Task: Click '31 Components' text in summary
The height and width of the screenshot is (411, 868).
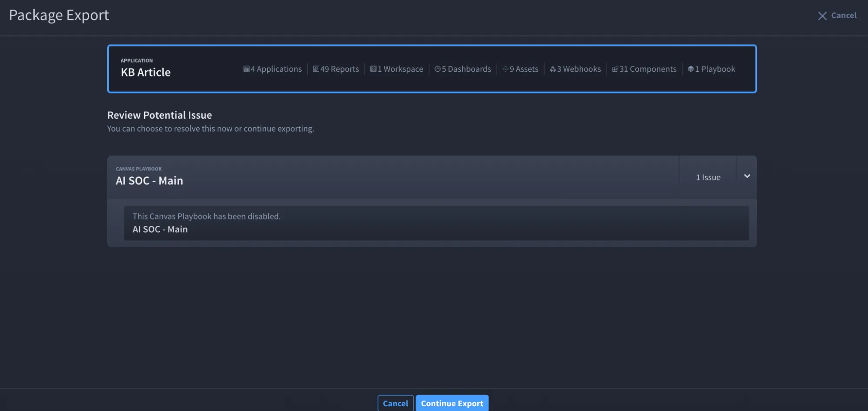Action: coord(648,69)
